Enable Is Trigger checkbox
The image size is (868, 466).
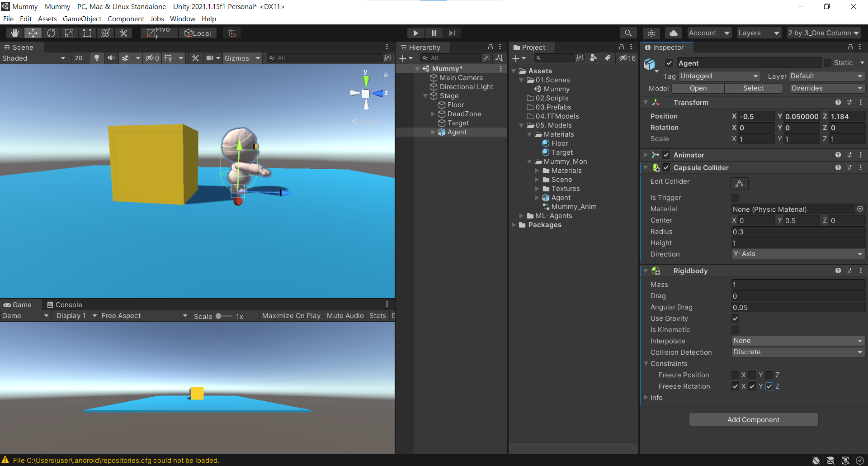coord(736,198)
